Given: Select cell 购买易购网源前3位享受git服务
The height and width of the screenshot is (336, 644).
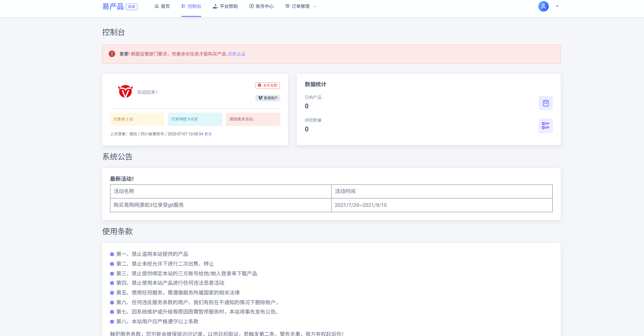Looking at the screenshot, I should tap(221, 205).
